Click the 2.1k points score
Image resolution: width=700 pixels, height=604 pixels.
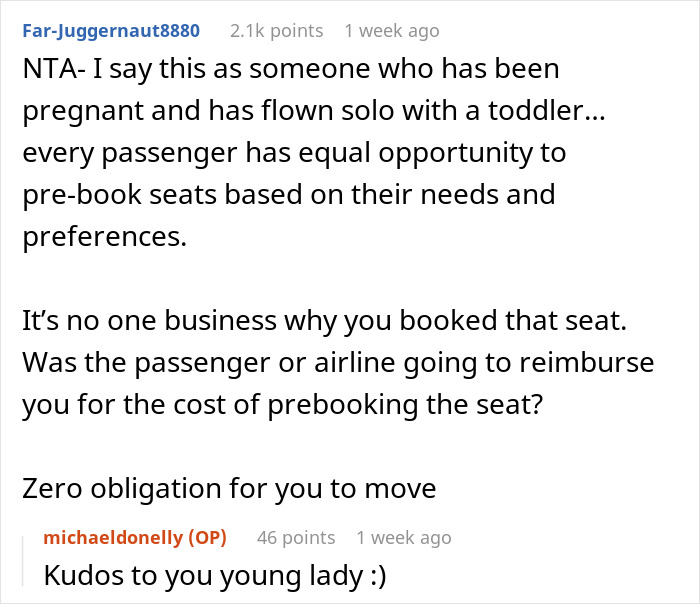276,31
